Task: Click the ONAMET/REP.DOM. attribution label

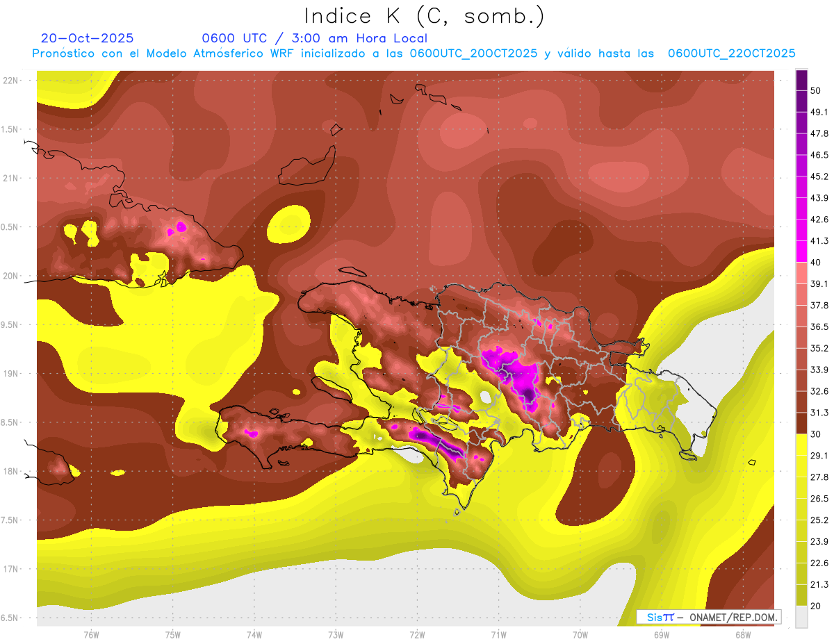Action: tap(731, 617)
